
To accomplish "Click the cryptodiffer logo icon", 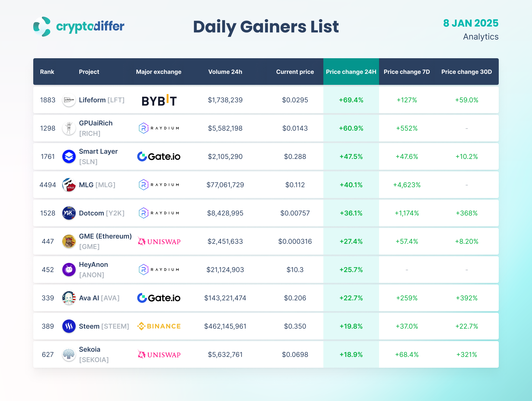I will (x=42, y=27).
